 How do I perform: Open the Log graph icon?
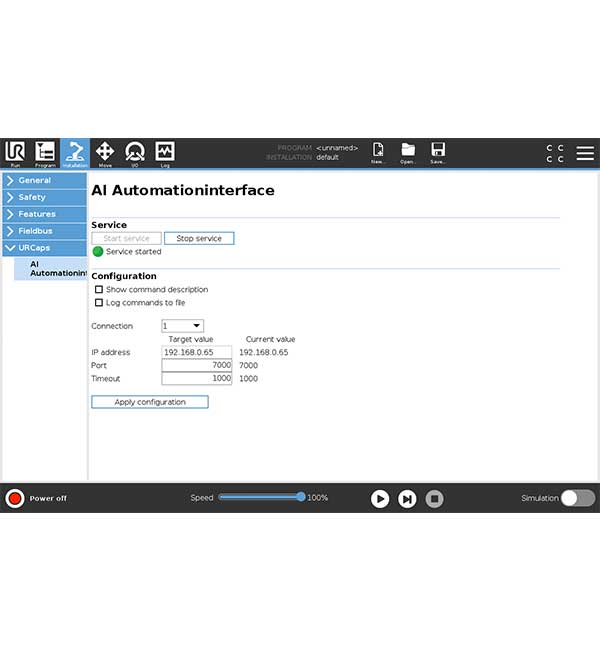click(165, 153)
